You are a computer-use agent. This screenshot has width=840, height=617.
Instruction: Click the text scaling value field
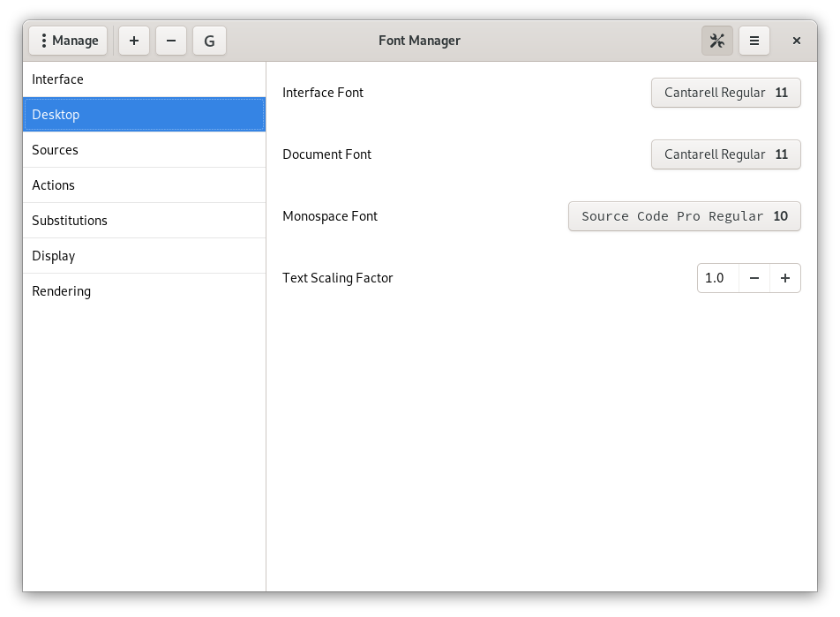pyautogui.click(x=716, y=278)
